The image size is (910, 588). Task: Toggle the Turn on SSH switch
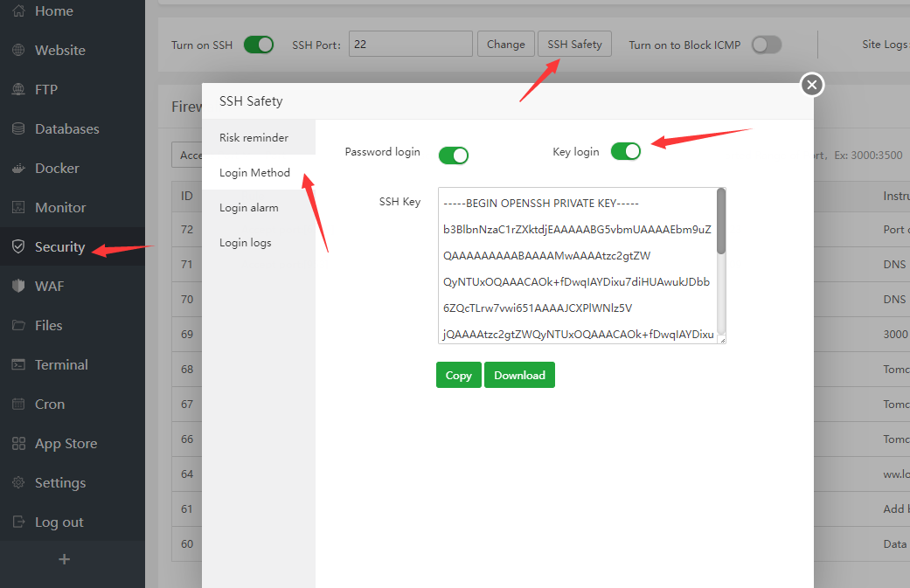click(x=259, y=45)
